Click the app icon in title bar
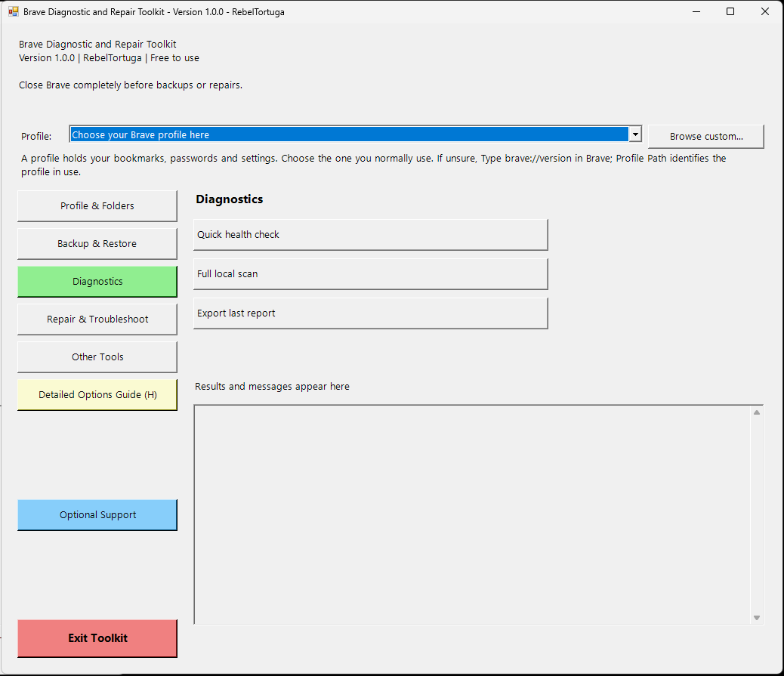The height and width of the screenshot is (676, 784). click(14, 11)
